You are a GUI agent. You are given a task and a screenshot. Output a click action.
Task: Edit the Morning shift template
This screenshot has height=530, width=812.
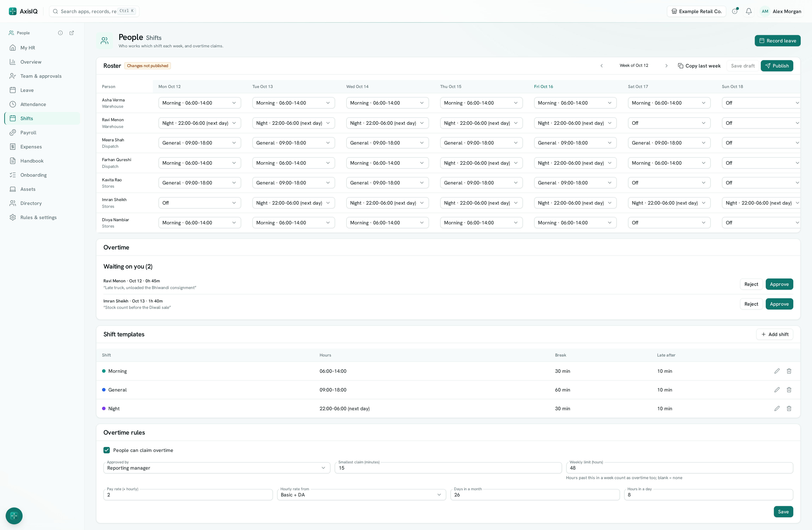point(777,371)
